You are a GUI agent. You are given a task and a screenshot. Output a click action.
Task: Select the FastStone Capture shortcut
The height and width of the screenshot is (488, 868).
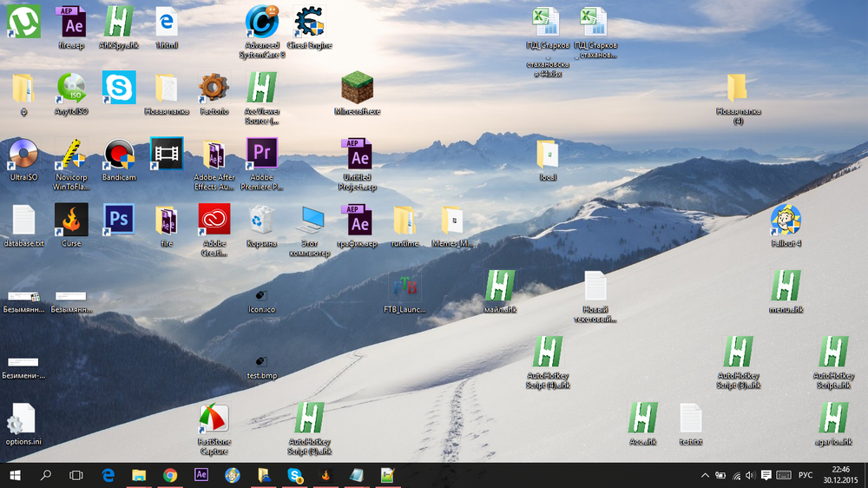214,419
